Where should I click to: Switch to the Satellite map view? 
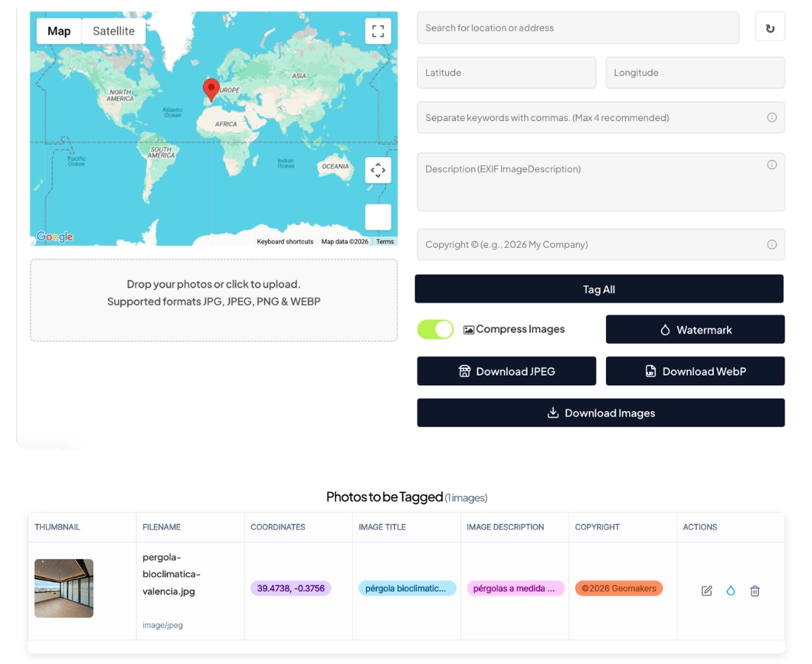pyautogui.click(x=114, y=31)
